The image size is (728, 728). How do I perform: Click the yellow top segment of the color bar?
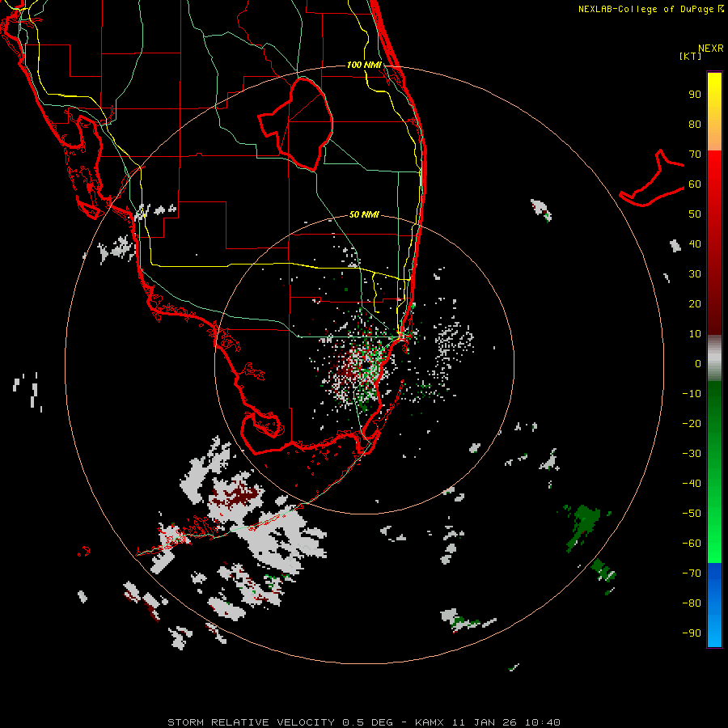tap(714, 112)
